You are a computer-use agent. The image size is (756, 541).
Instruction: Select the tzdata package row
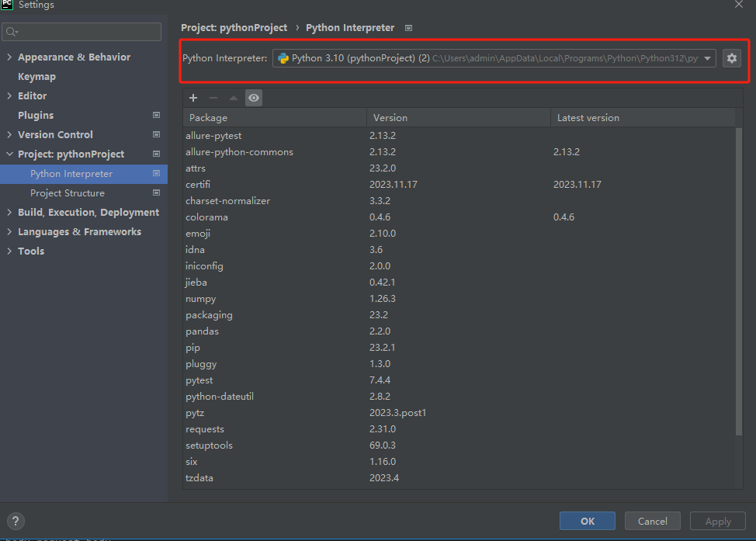tap(459, 478)
